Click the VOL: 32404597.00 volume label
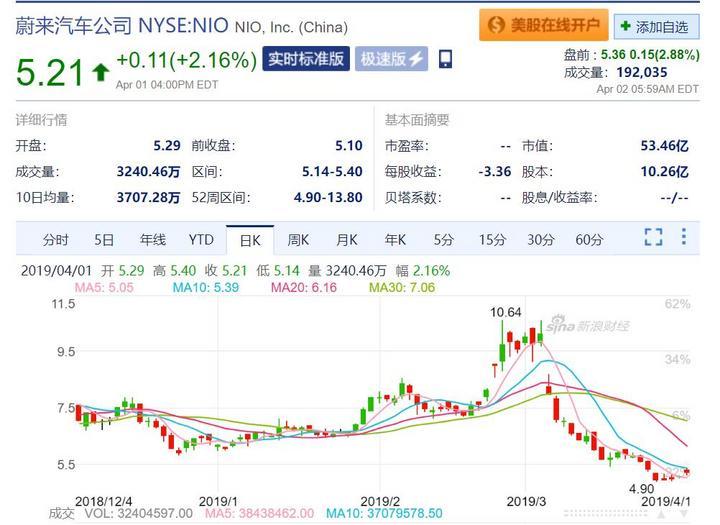The height and width of the screenshot is (525, 720). click(x=139, y=513)
